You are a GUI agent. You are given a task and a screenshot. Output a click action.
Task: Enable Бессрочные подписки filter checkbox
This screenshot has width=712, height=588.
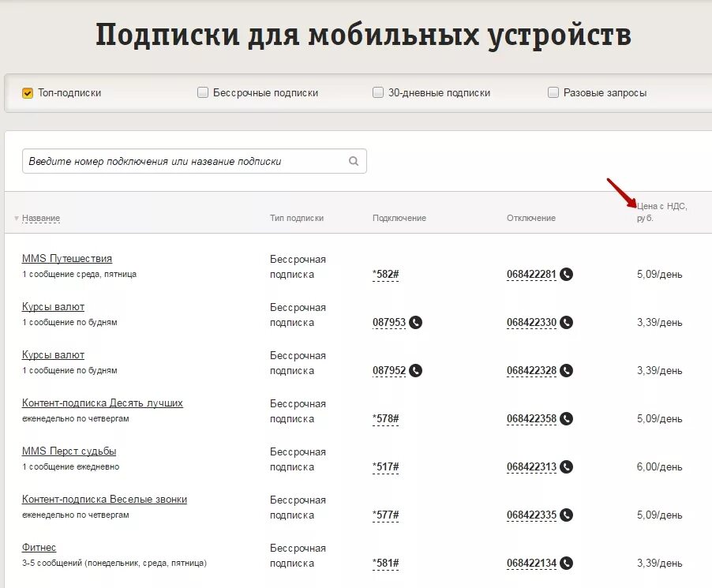coord(203,92)
